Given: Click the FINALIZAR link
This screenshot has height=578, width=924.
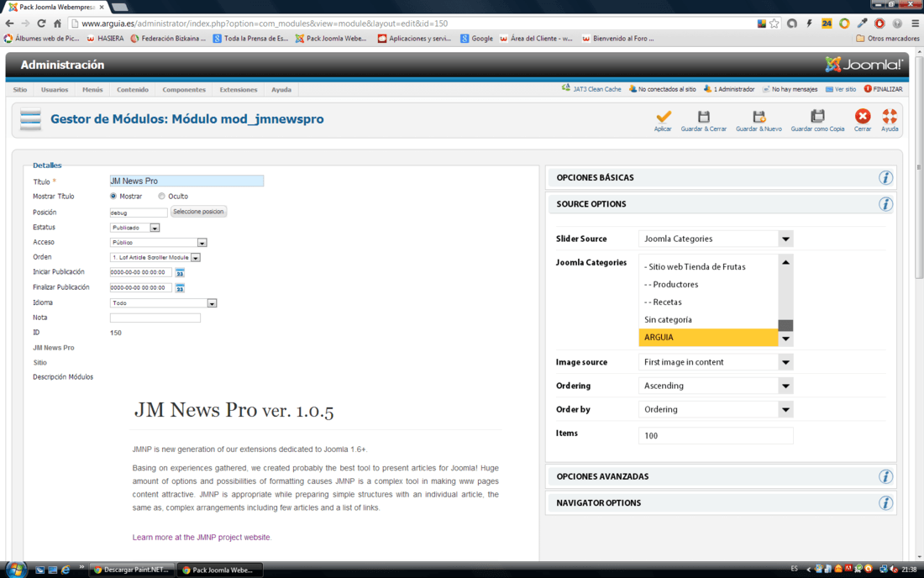Looking at the screenshot, I should click(x=888, y=89).
